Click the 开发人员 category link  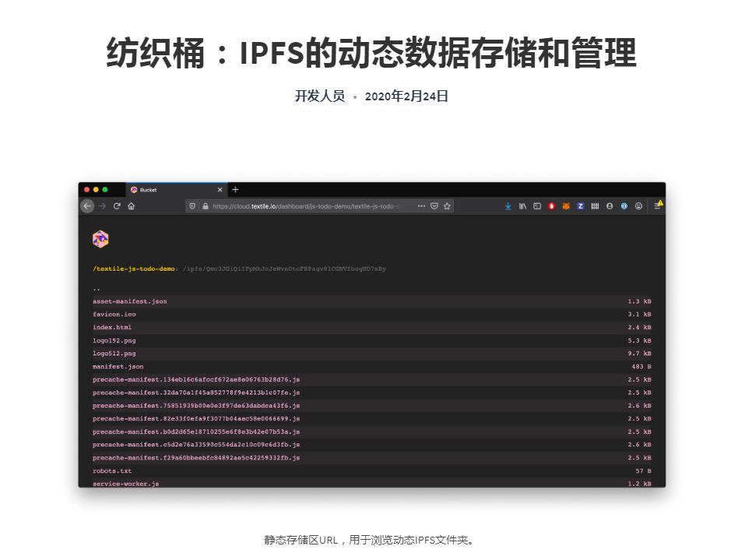point(320,96)
